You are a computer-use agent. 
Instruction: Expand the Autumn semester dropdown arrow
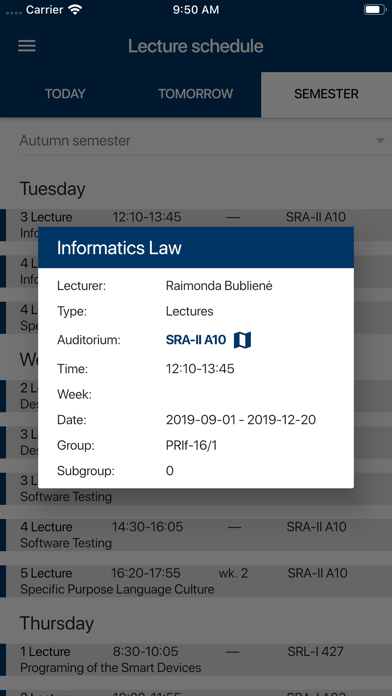point(380,141)
